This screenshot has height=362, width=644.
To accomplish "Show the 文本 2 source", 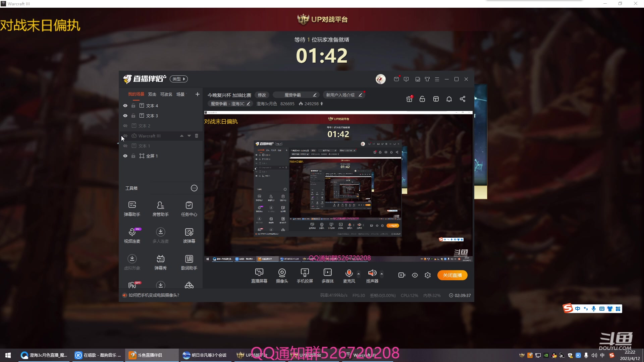I will (125, 126).
